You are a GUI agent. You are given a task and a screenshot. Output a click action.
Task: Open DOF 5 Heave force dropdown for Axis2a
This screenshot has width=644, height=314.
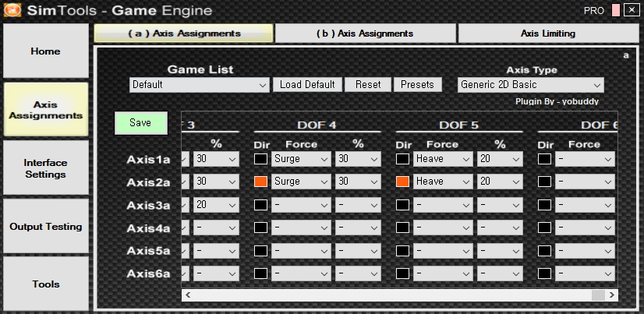pyautogui.click(x=442, y=182)
